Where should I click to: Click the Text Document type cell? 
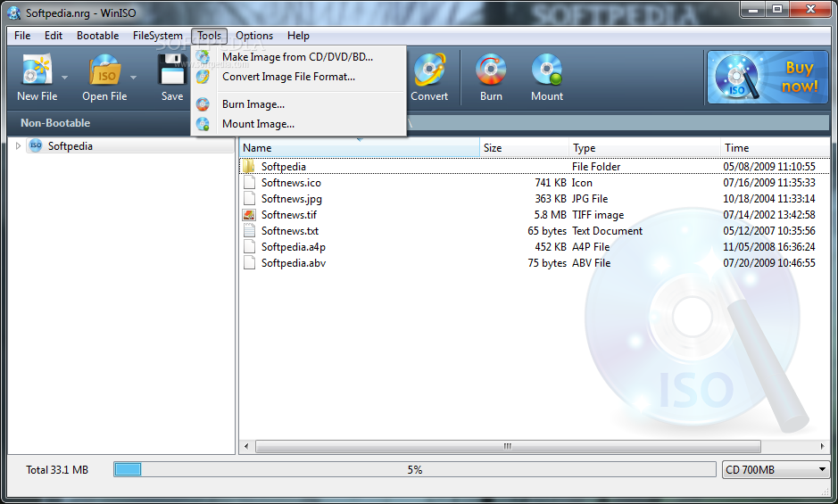(607, 231)
